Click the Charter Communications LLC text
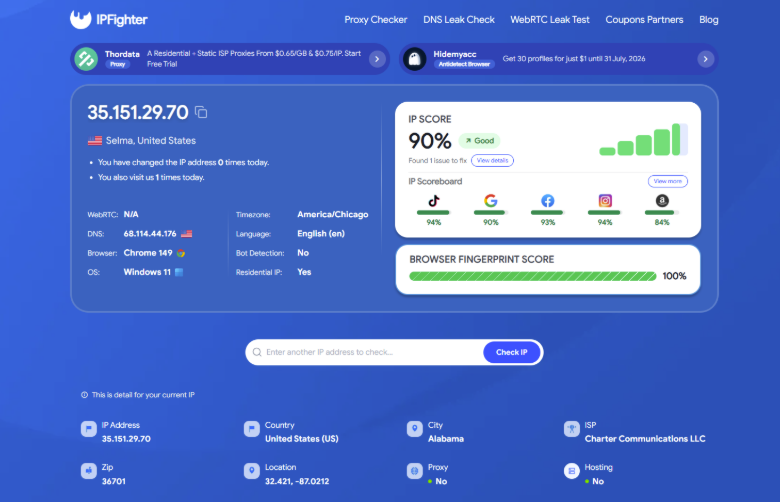 point(645,439)
